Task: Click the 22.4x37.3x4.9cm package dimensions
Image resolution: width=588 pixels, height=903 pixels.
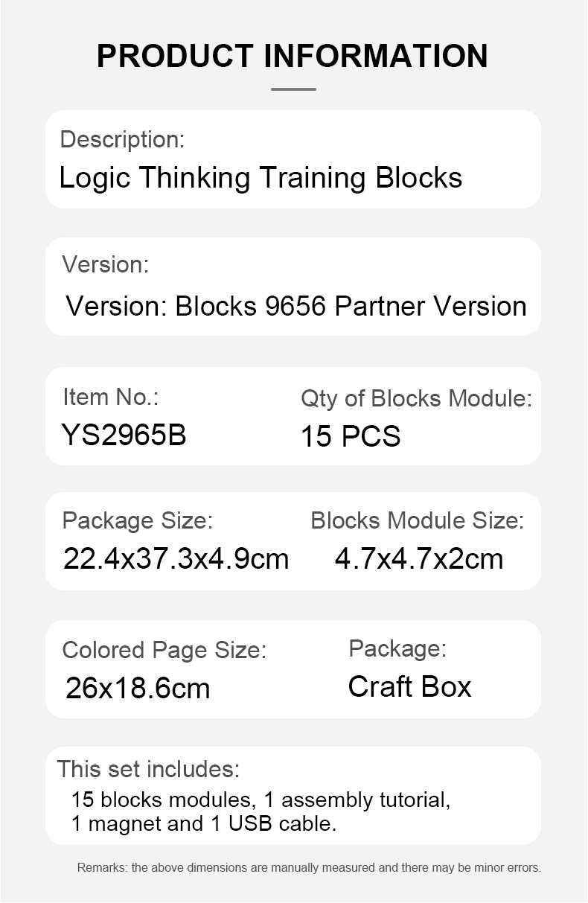Action: (176, 558)
